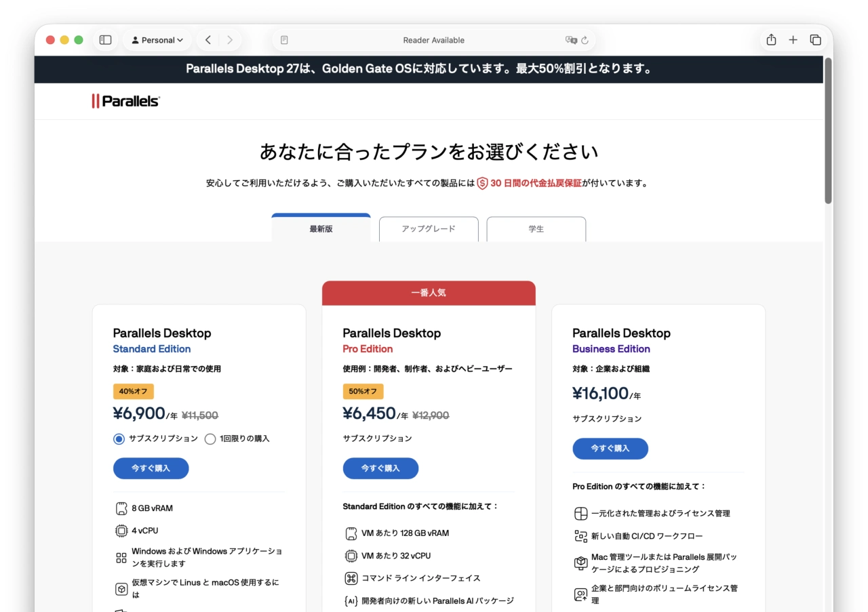Click the 32 vCPU chip icon
The width and height of the screenshot is (868, 612).
click(351, 556)
